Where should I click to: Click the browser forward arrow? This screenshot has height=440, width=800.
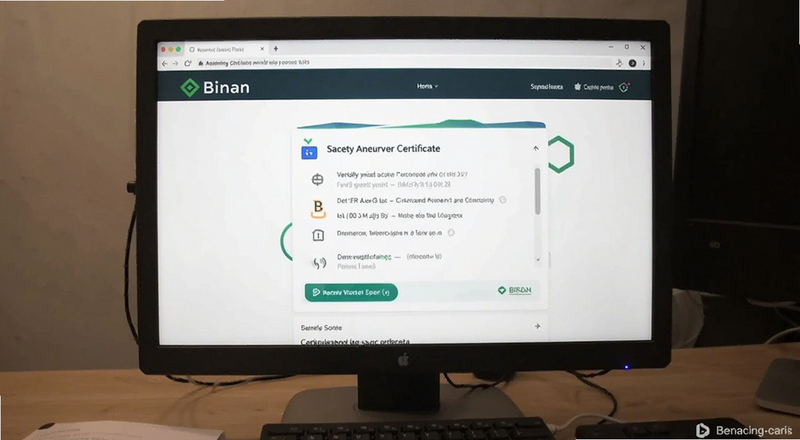[x=176, y=63]
